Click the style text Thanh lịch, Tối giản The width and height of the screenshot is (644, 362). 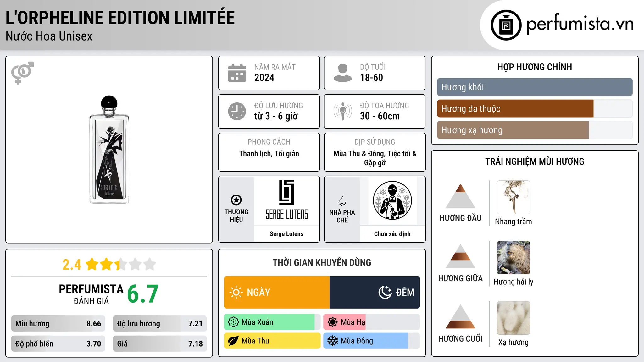coord(269,154)
